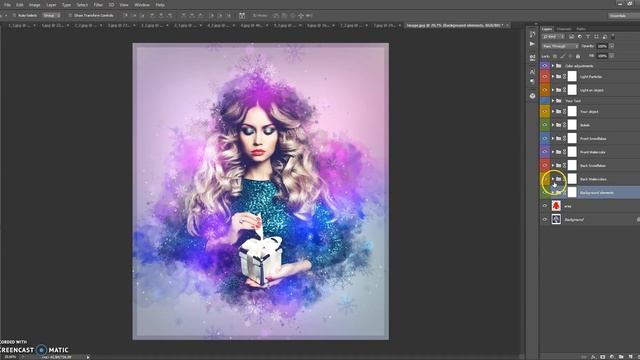Click the distribute top edges icon

point(183,16)
